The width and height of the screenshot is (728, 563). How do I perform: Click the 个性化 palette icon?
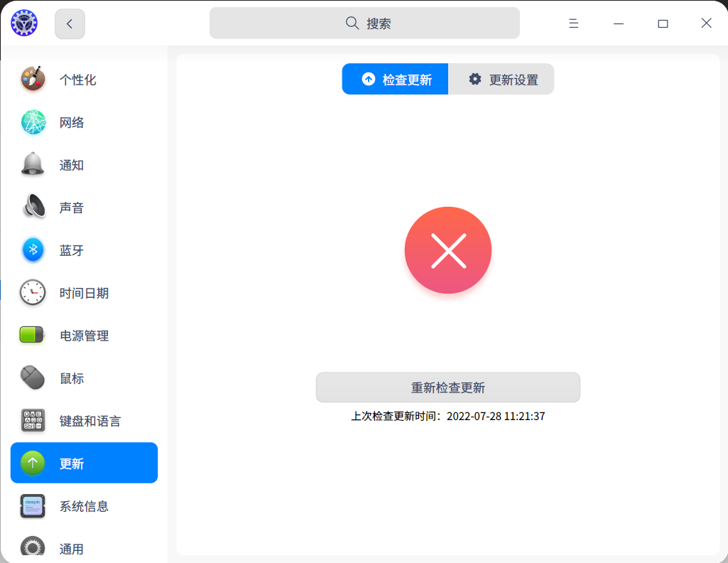point(33,78)
